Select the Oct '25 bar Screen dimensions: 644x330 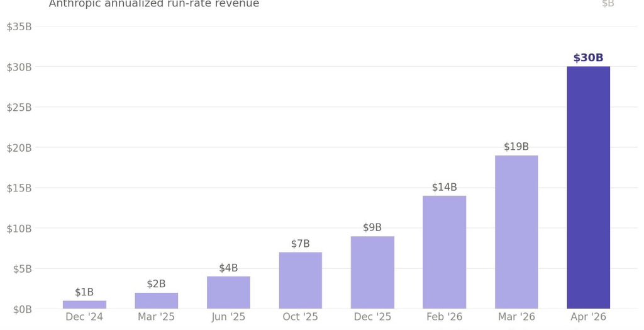click(300, 281)
